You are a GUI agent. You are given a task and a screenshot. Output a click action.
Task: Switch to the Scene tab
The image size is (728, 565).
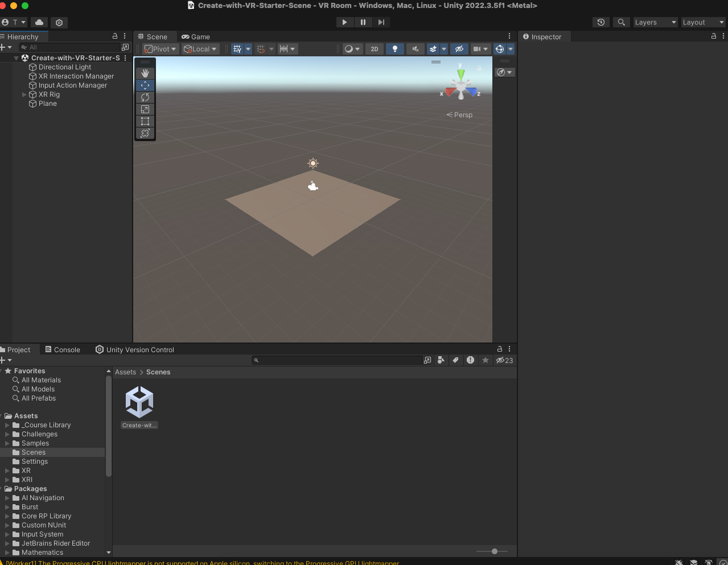click(x=153, y=36)
